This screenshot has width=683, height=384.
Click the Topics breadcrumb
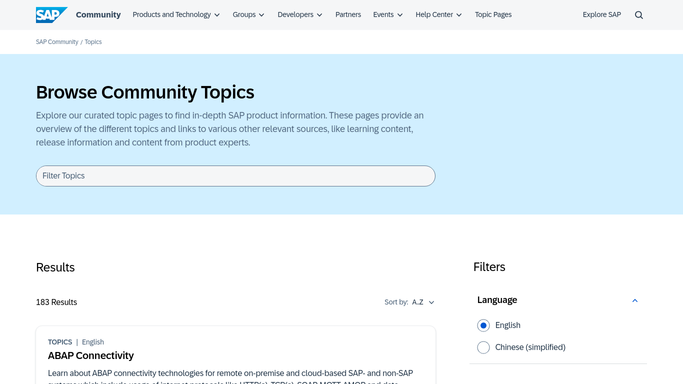(93, 42)
